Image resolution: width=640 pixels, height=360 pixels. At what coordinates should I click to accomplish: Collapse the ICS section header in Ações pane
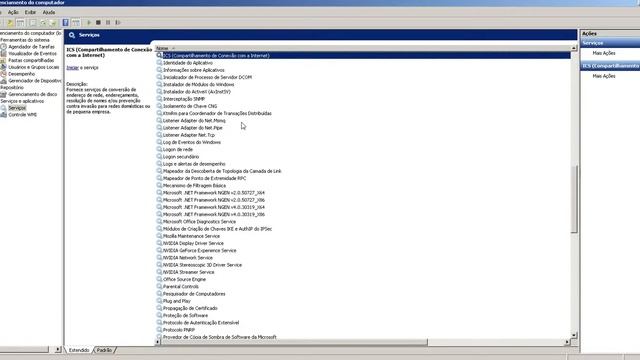(610, 66)
